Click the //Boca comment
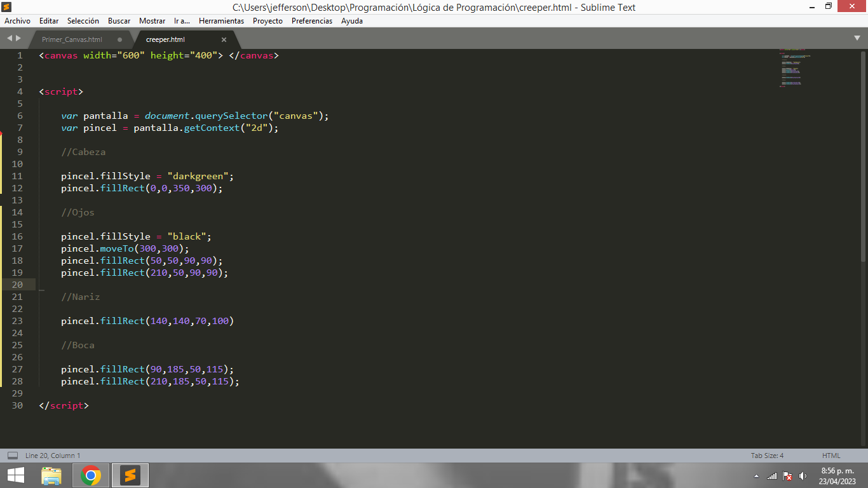868x488 pixels. point(78,345)
